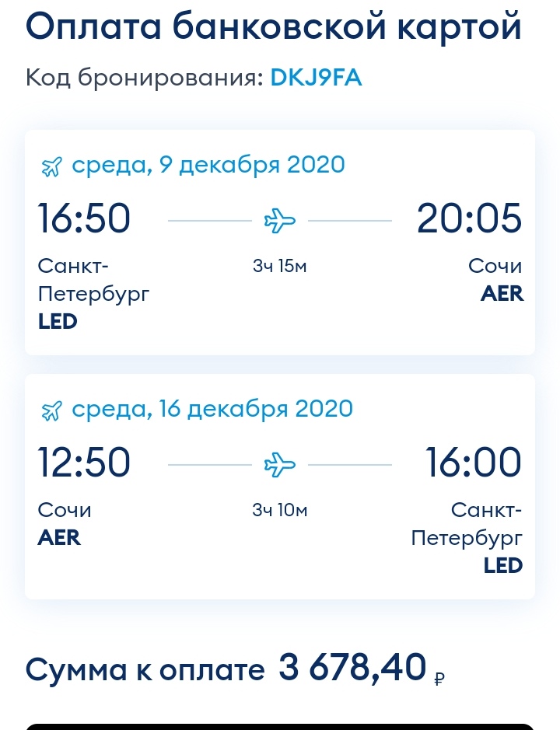Viewport: 560px width, 730px height.
Task: Click the Оплата банковской картой heading
Action: (x=274, y=26)
